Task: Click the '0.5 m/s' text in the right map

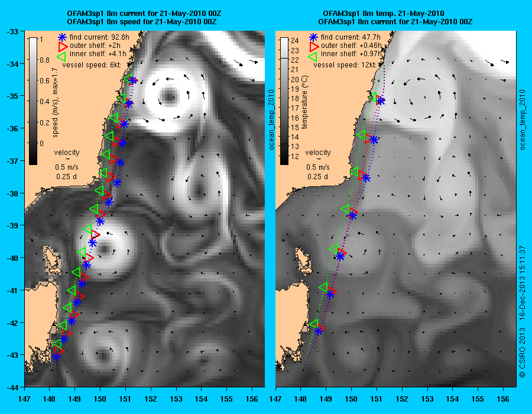Action: (x=318, y=167)
